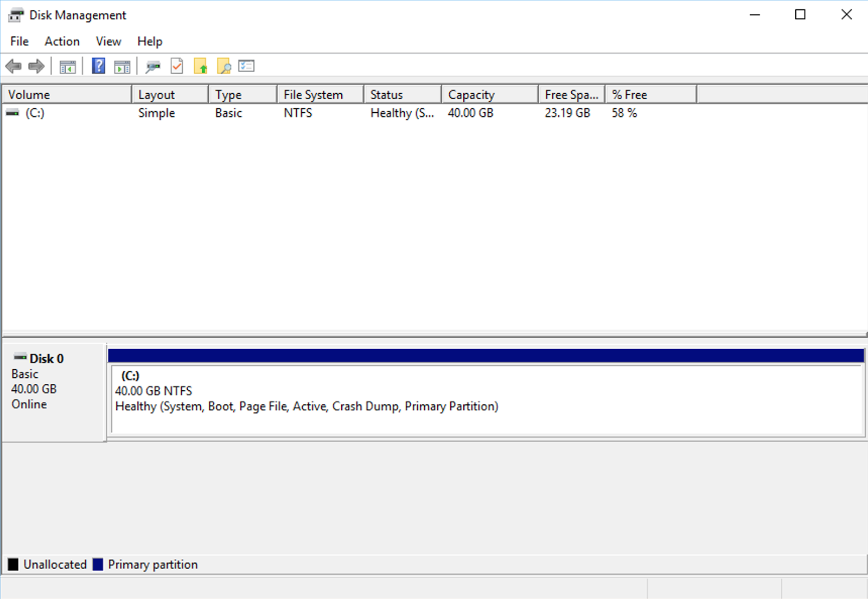The image size is (868, 599).
Task: Click the 'Online' status text under Disk 0
Action: tap(29, 404)
